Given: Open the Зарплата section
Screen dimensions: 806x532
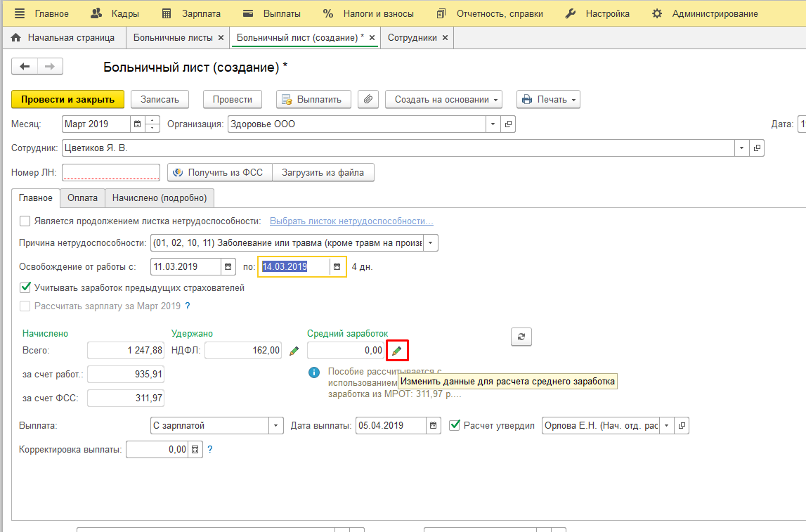Looking at the screenshot, I should pos(191,13).
